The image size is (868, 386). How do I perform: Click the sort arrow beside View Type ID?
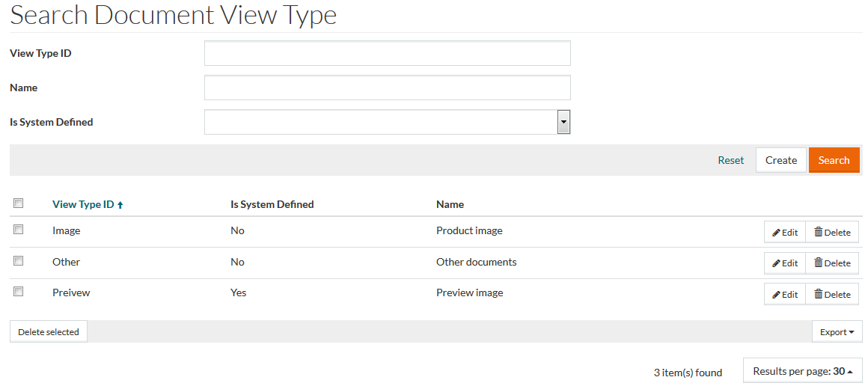(120, 205)
